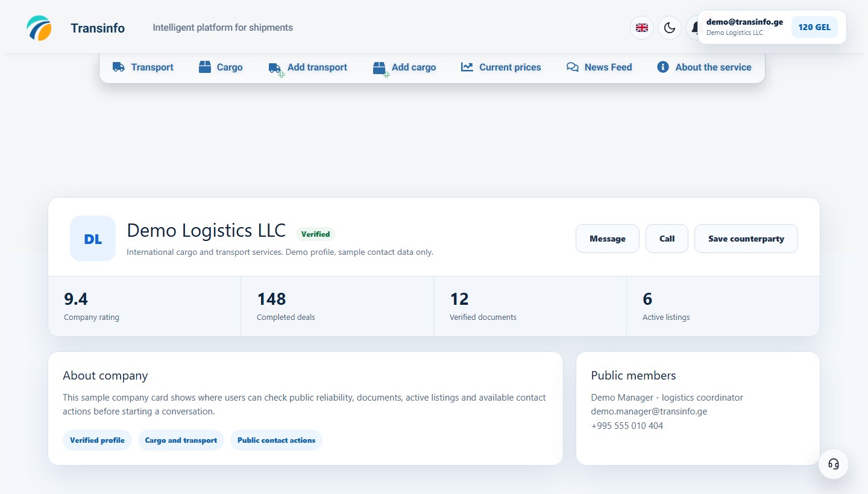The height and width of the screenshot is (494, 868).
Task: Click the 9.4 Company rating stat
Action: click(145, 306)
